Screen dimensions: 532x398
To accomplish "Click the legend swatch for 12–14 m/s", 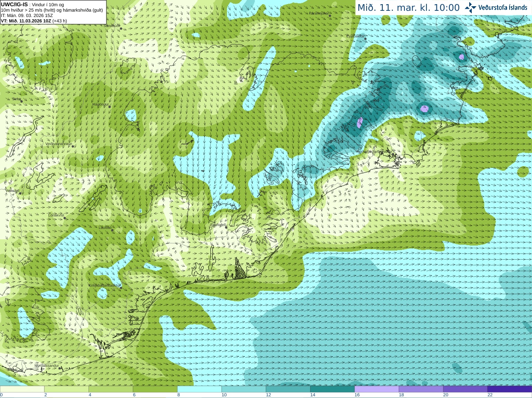I will pyautogui.click(x=288, y=389).
